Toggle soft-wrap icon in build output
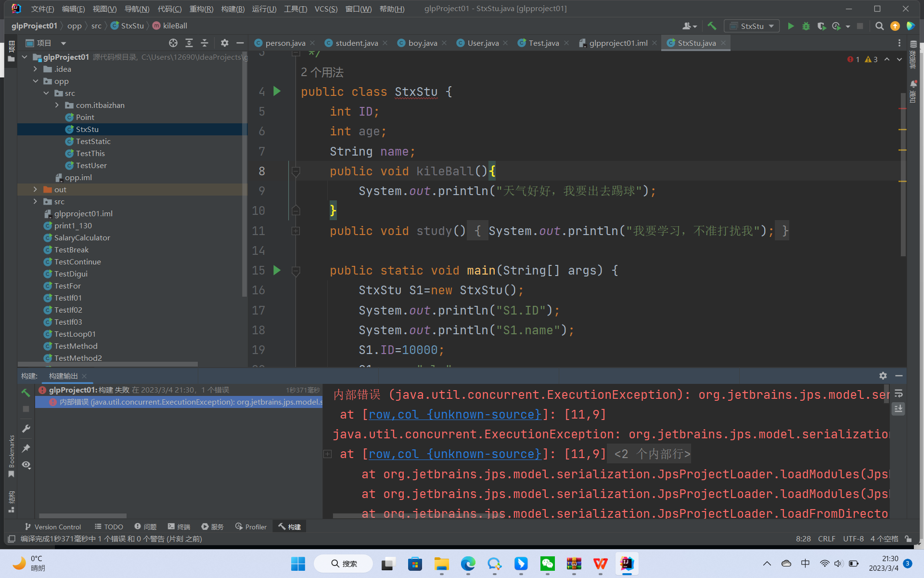This screenshot has width=924, height=578. tap(898, 394)
